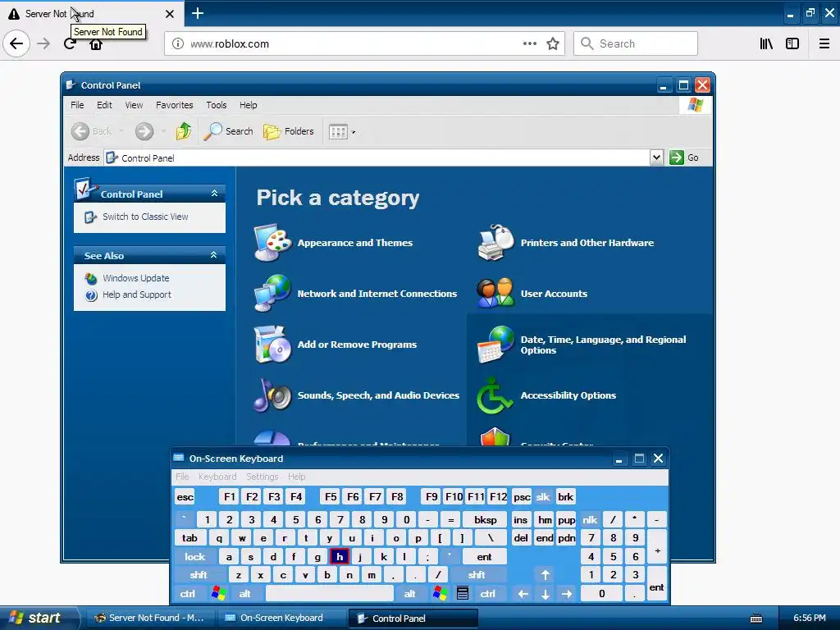
Task: Bookmark this page with star icon
Action: coord(553,43)
